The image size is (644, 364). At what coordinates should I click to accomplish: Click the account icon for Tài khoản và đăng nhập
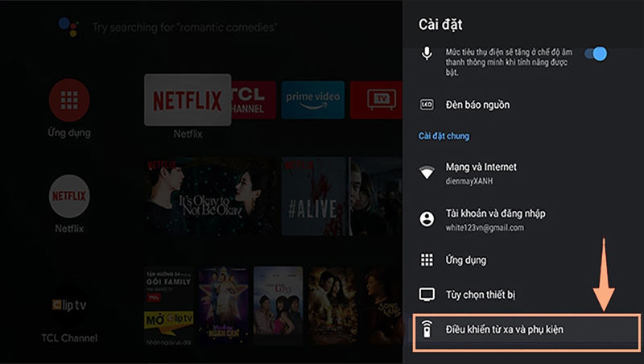(x=427, y=219)
